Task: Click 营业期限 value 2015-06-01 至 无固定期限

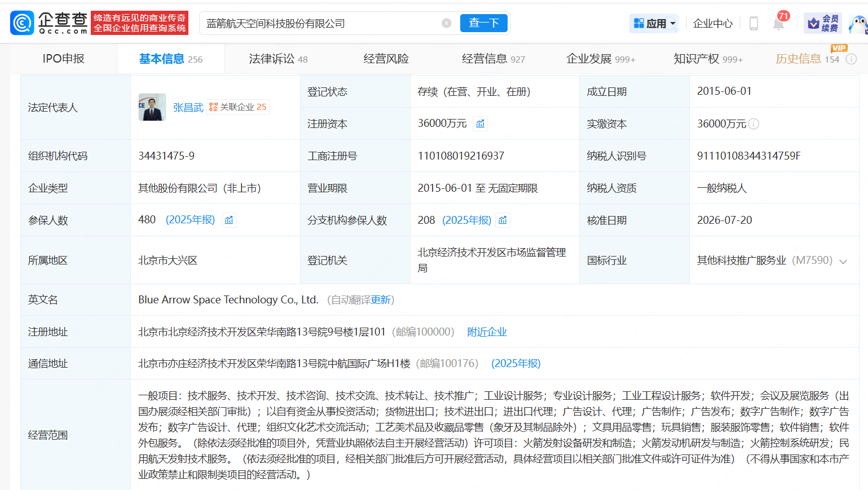Action: 478,188
